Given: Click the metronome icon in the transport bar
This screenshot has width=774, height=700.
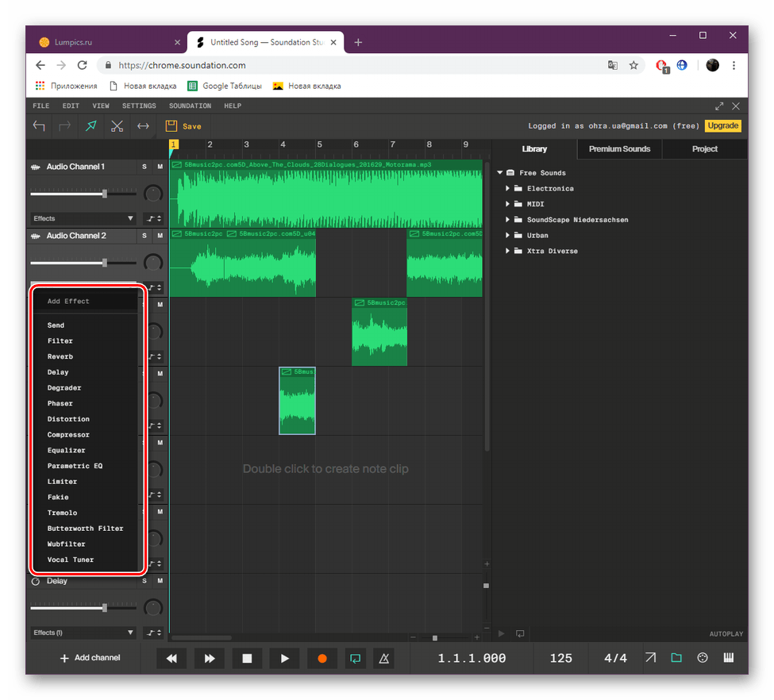Looking at the screenshot, I should [383, 658].
